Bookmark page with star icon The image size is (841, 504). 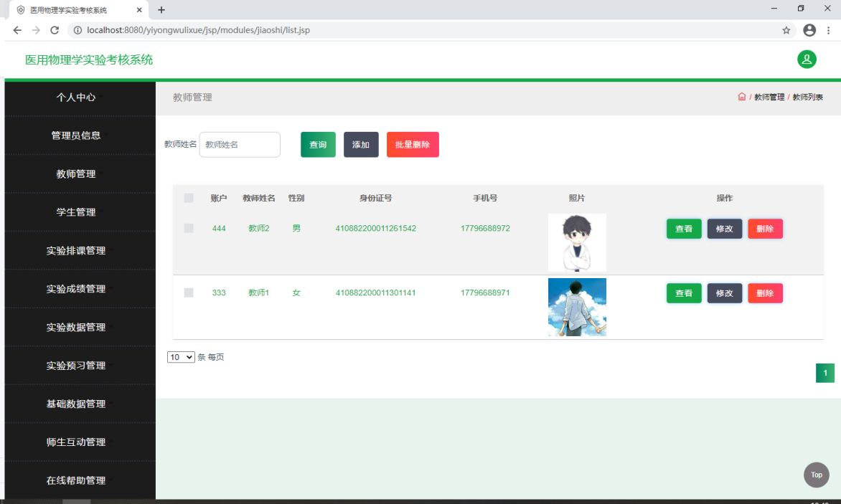click(786, 30)
